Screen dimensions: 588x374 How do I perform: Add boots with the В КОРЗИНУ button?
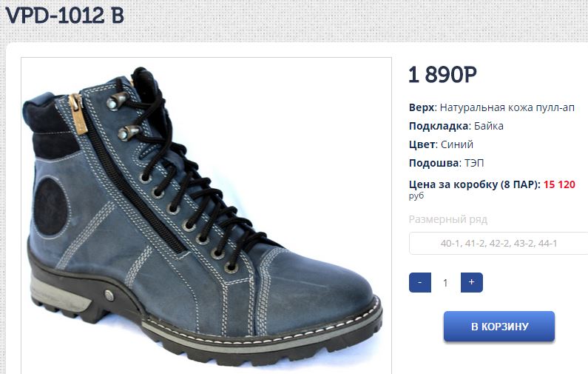(x=499, y=327)
